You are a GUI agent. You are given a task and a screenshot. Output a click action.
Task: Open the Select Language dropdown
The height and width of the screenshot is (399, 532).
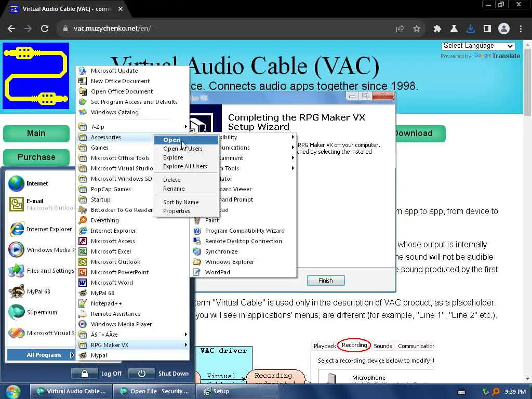(x=478, y=46)
